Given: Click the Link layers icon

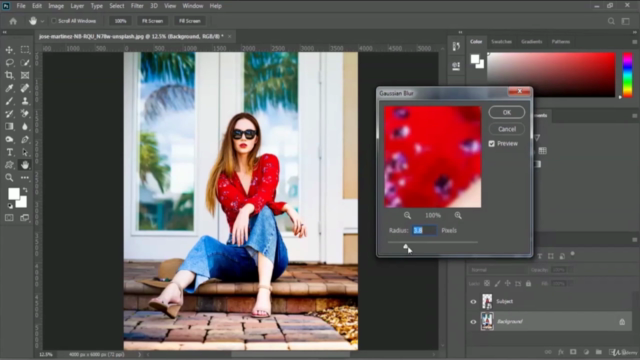Looking at the screenshot, I should [548, 352].
